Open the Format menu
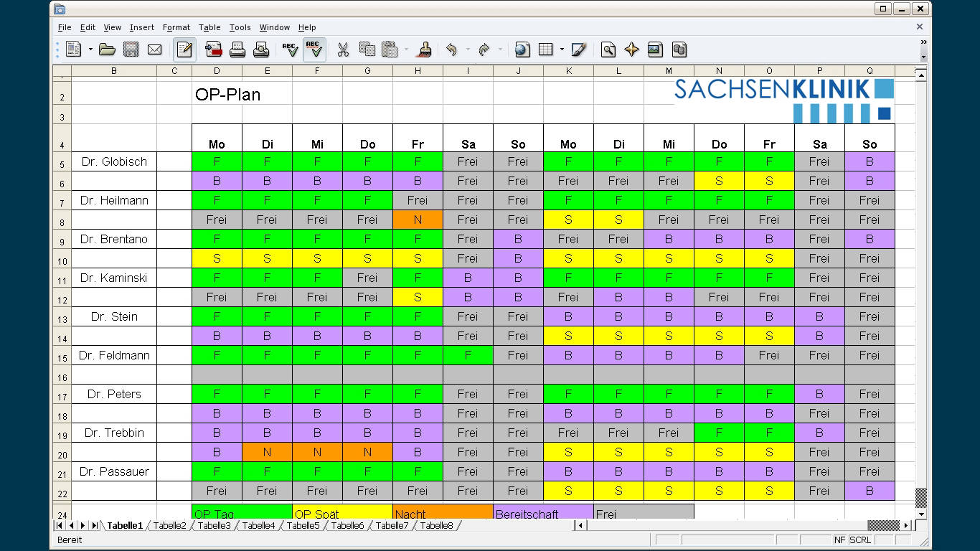The image size is (980, 551). pyautogui.click(x=176, y=27)
